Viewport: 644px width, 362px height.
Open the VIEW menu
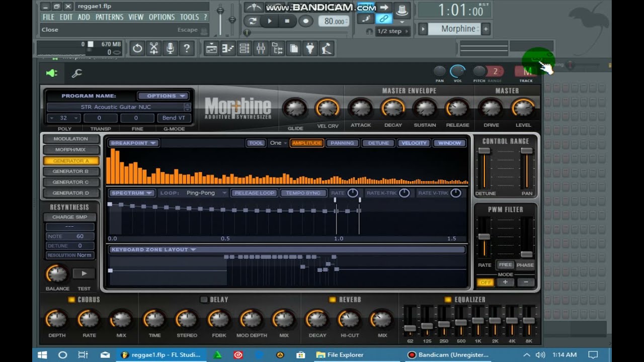point(136,17)
